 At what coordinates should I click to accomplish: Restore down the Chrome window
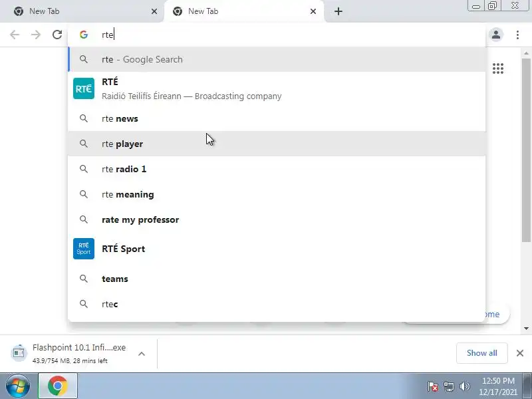click(493, 6)
